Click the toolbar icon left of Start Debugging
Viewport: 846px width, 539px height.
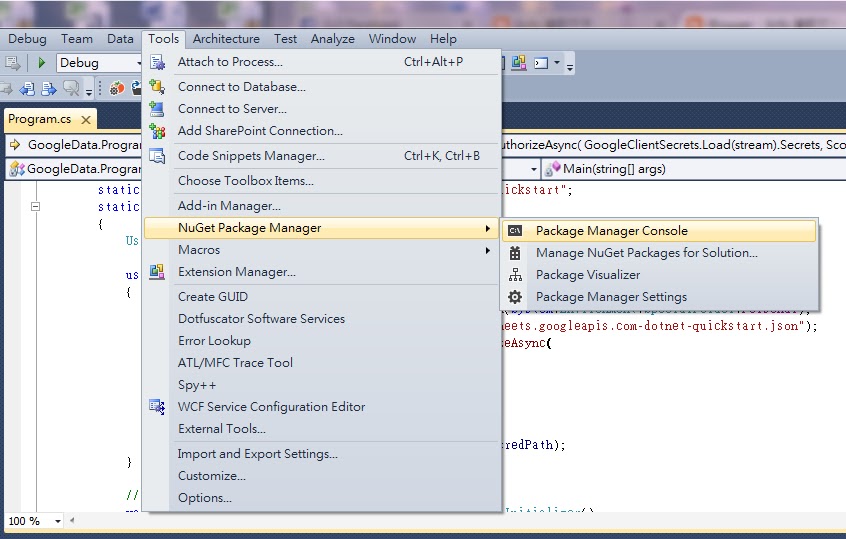click(x=12, y=63)
